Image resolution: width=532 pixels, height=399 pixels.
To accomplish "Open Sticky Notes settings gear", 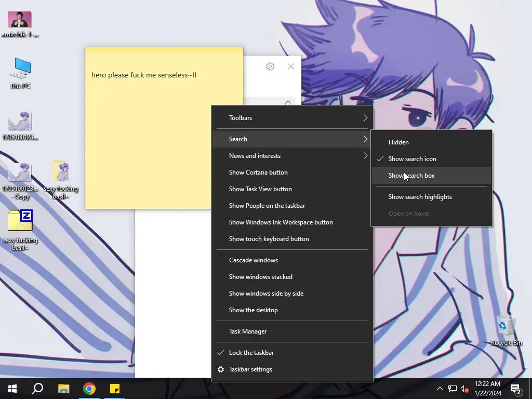I will point(270,66).
